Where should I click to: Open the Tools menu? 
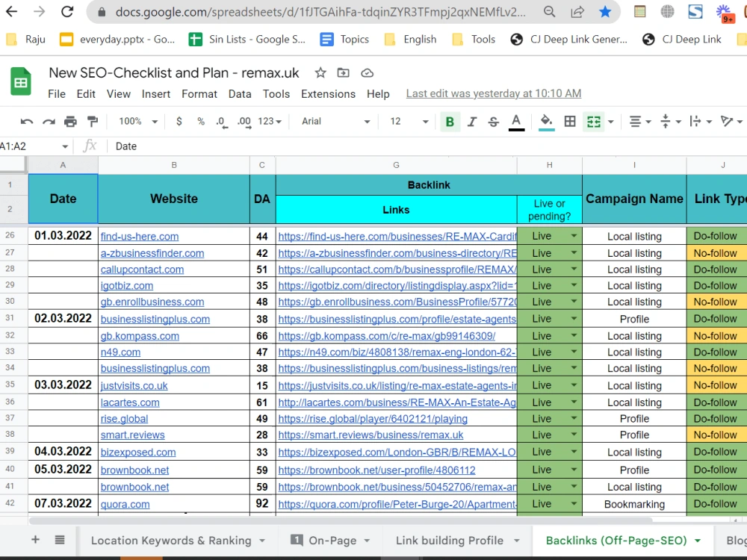[276, 94]
